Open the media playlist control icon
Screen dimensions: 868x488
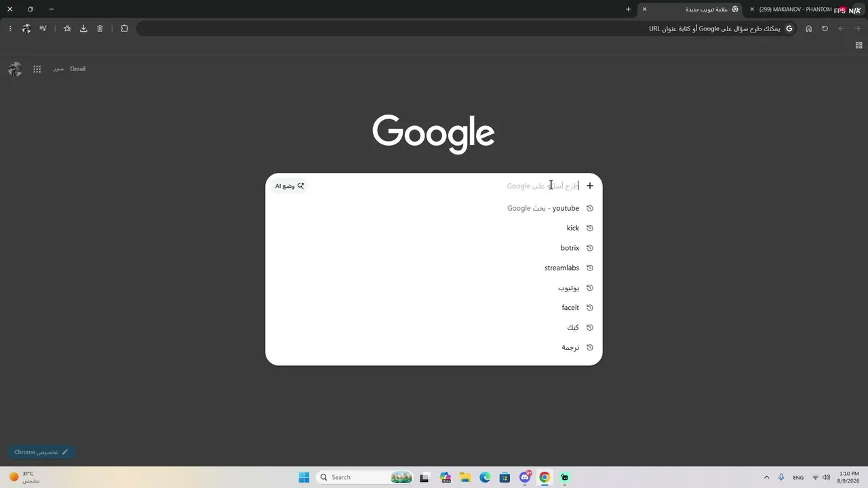tap(43, 28)
